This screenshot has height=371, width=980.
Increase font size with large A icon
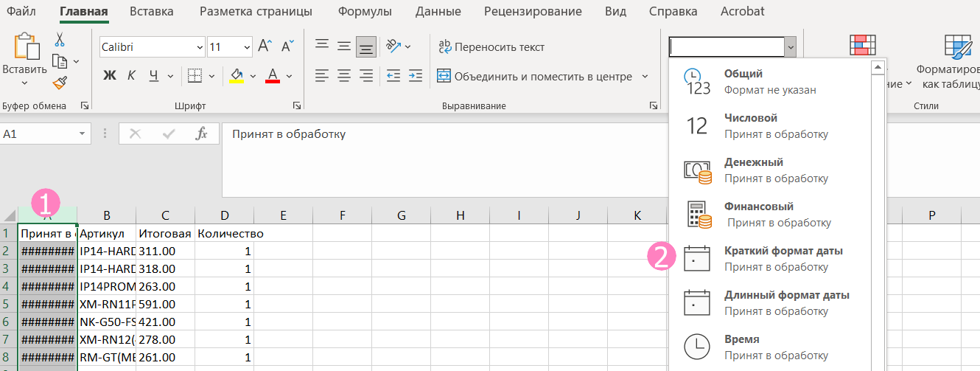click(265, 46)
